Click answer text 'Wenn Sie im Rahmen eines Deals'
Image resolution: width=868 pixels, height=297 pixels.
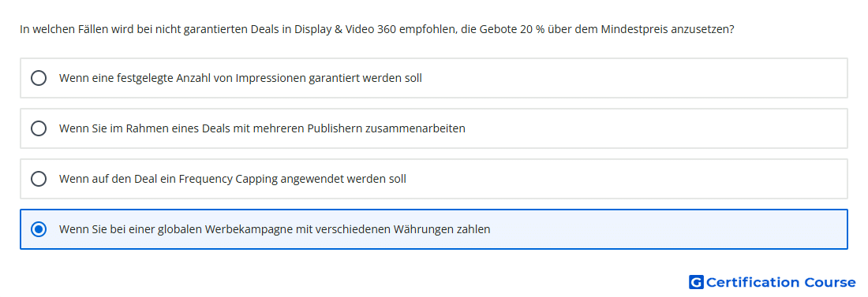(x=148, y=128)
